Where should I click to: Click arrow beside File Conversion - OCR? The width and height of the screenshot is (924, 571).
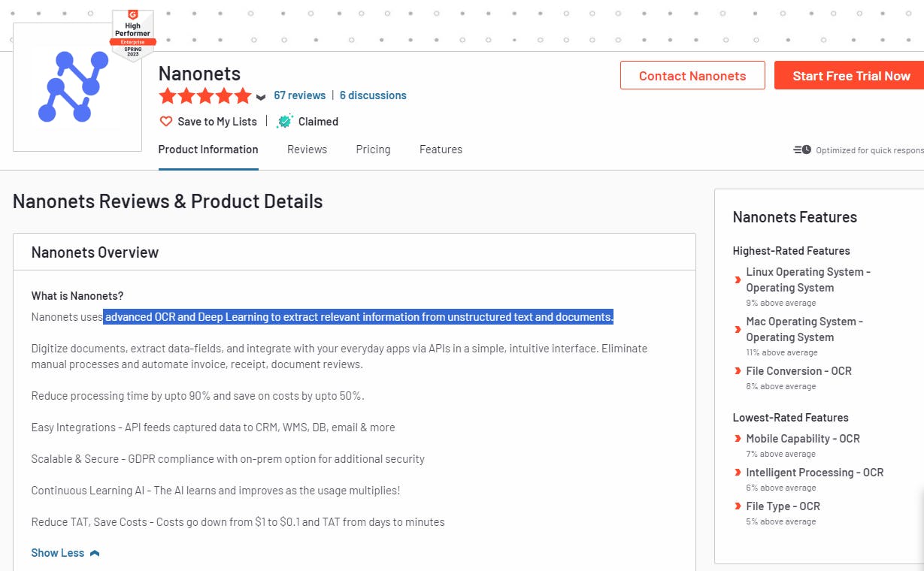[x=738, y=371]
